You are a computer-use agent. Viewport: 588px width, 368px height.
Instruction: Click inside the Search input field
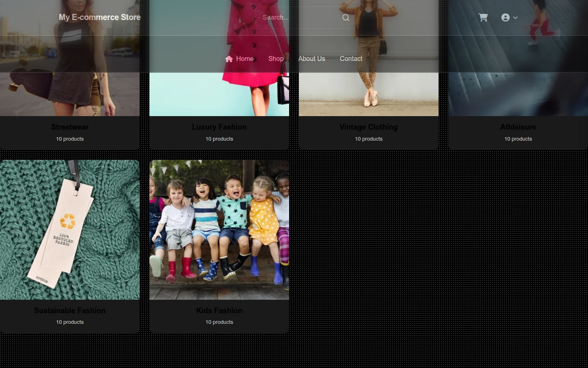301,18
